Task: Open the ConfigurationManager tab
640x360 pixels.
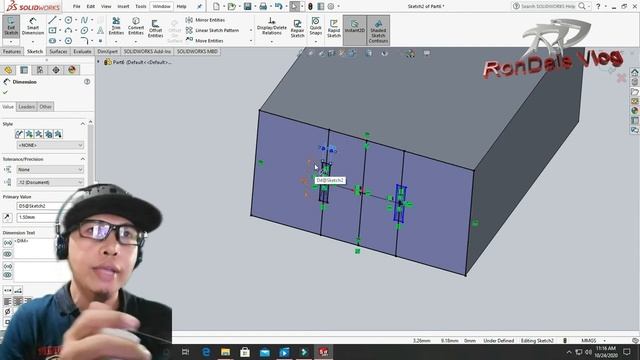Action: (40, 70)
